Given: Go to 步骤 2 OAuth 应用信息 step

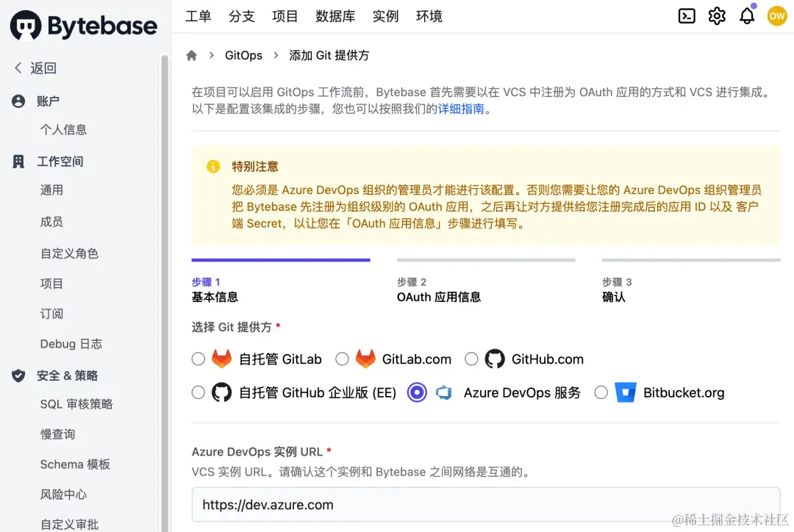Looking at the screenshot, I should [486, 282].
